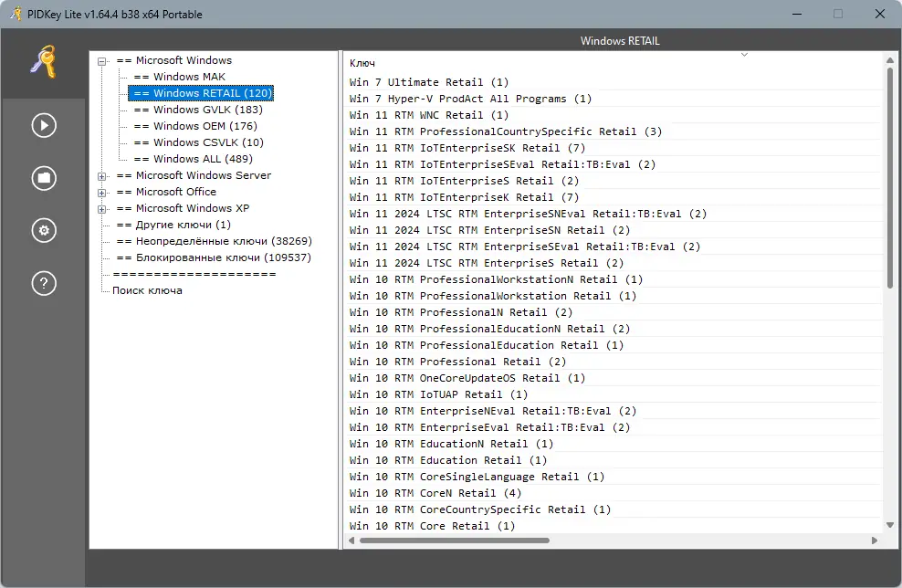This screenshot has height=588, width=902.
Task: Select Win 10 RTM IoTUAP Retail row
Action: pos(613,394)
